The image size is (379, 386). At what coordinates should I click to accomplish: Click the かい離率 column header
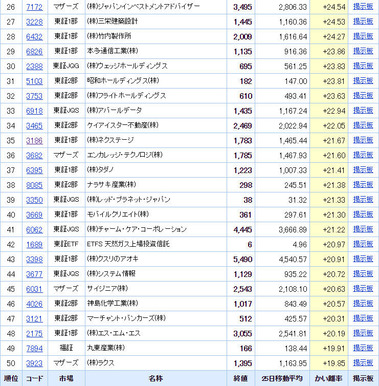[x=329, y=378]
